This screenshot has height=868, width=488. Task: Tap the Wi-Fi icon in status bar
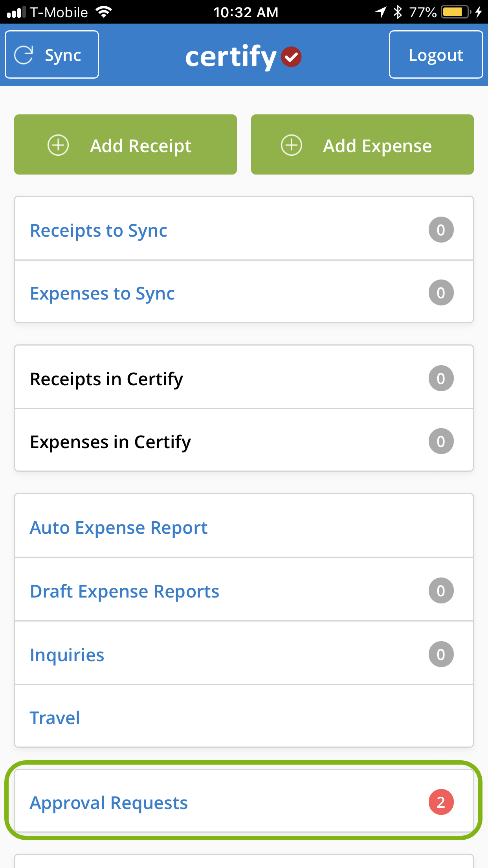pos(104,12)
